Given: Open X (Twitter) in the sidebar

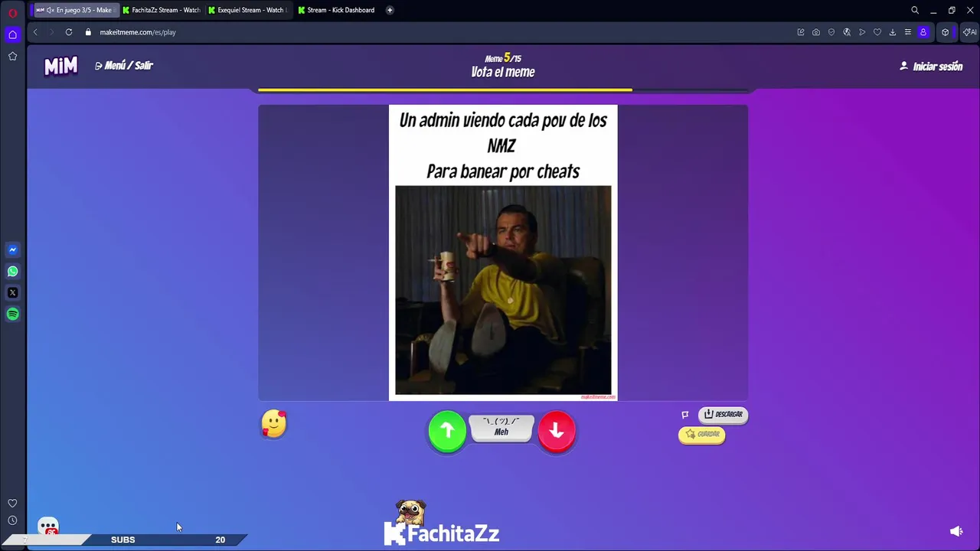Looking at the screenshot, I should (12, 292).
